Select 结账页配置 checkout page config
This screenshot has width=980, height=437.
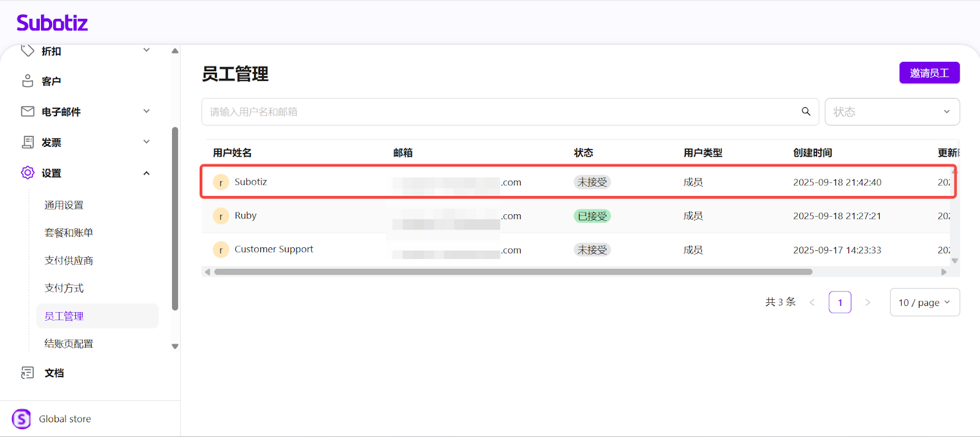click(69, 344)
